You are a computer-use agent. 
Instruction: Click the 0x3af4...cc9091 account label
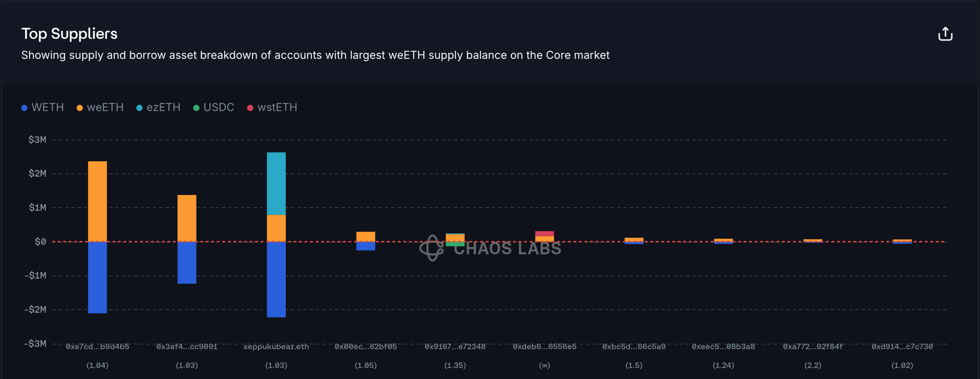point(187,347)
